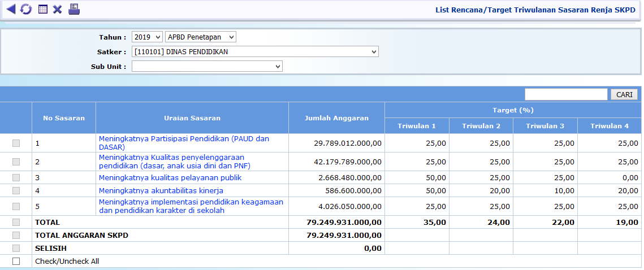Click the back arrow icon

[11, 9]
